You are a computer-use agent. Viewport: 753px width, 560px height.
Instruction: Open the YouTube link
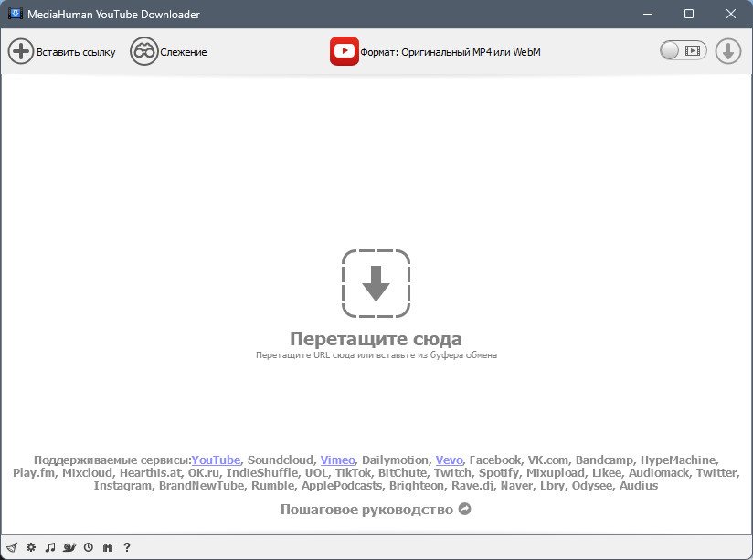(x=216, y=460)
